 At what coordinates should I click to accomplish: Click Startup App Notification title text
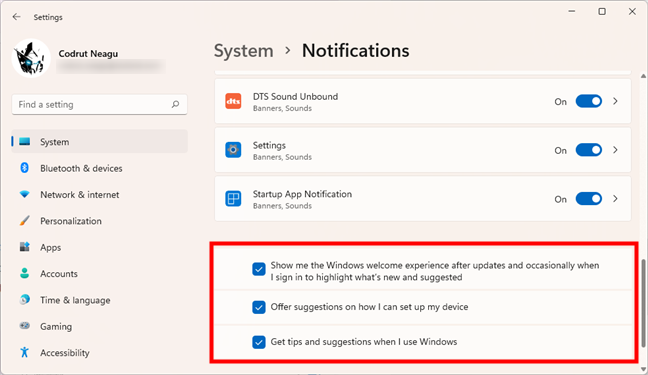pyautogui.click(x=302, y=194)
